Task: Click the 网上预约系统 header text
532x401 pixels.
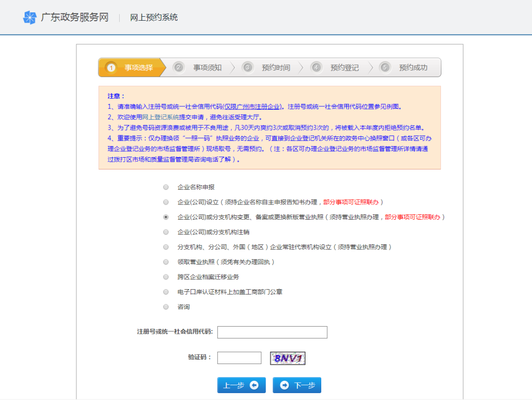Action: point(154,17)
